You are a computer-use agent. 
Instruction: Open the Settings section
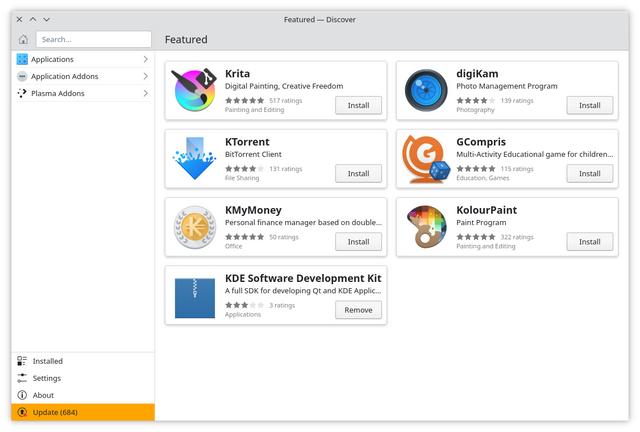(83, 378)
